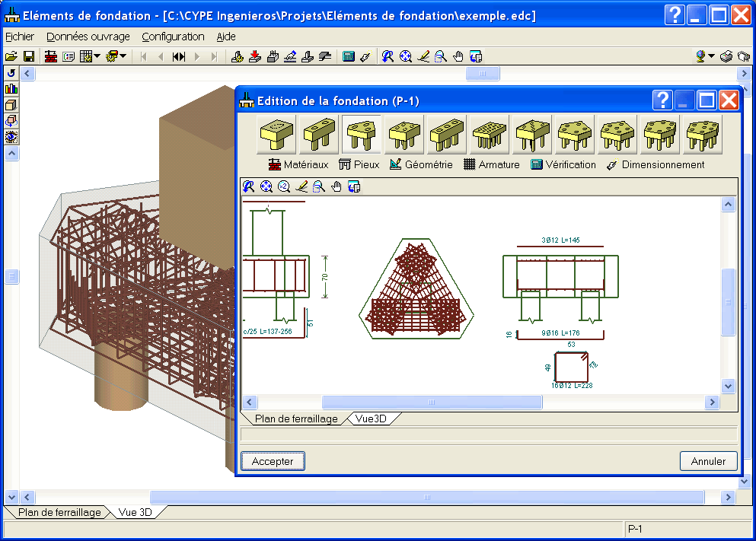Click main window bottom scrollbar right arrow

[x=728, y=497]
